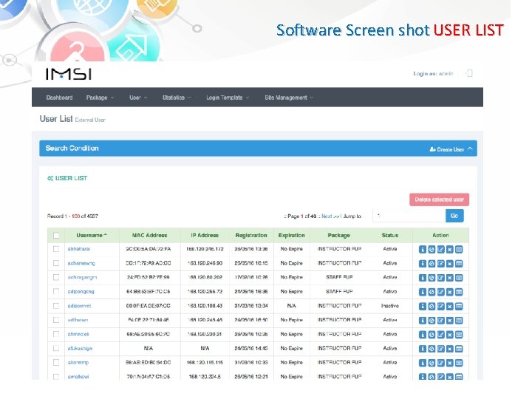Check the afukushige row checkbox
The width and height of the screenshot is (532, 399).
point(56,349)
